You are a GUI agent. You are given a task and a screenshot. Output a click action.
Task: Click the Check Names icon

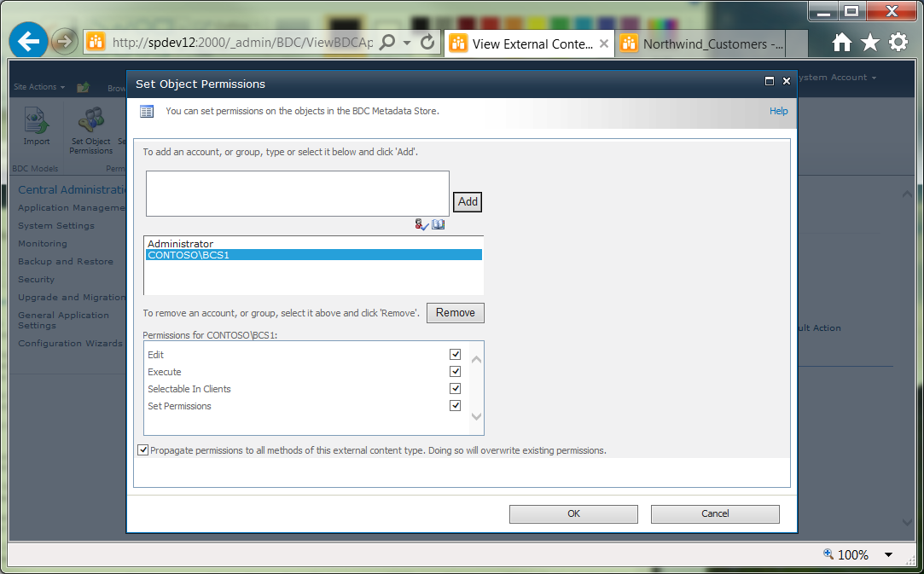(421, 224)
